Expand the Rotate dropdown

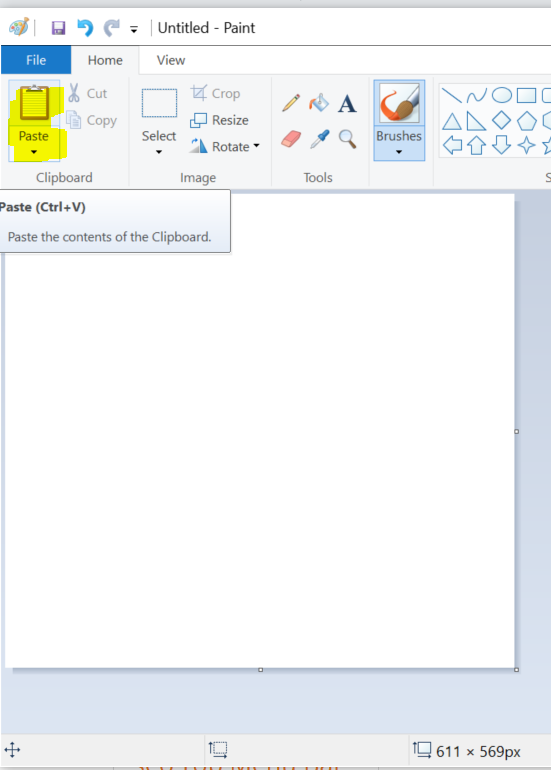[x=256, y=146]
